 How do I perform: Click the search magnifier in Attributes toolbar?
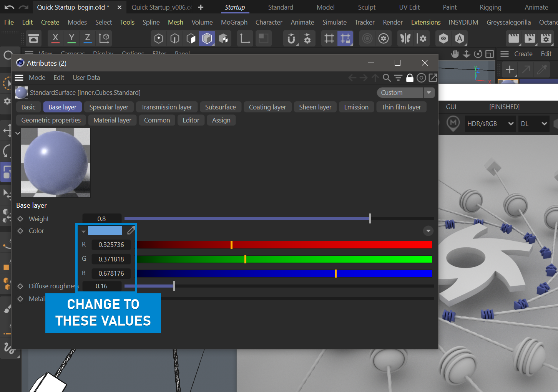[x=387, y=78]
